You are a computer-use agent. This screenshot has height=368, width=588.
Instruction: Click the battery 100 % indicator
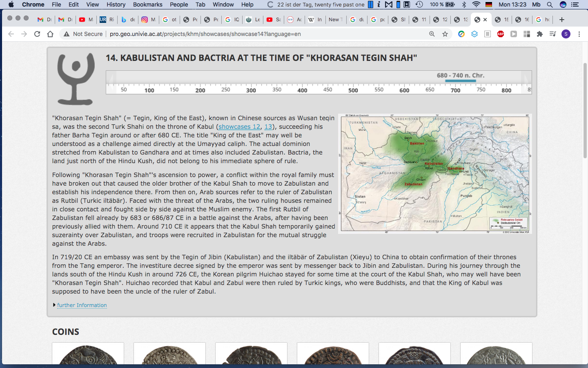(442, 4)
